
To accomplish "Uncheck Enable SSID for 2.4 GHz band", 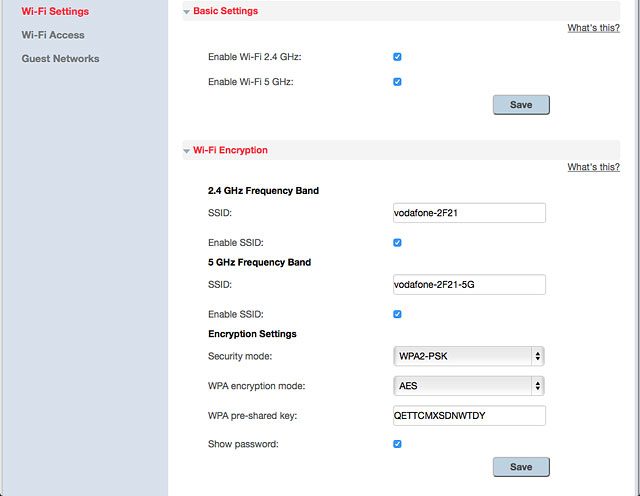I will (x=397, y=242).
